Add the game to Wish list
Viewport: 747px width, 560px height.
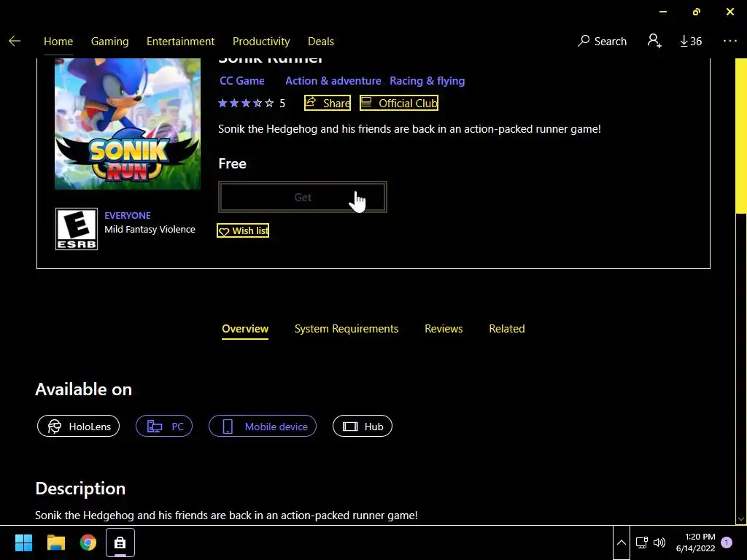click(243, 231)
